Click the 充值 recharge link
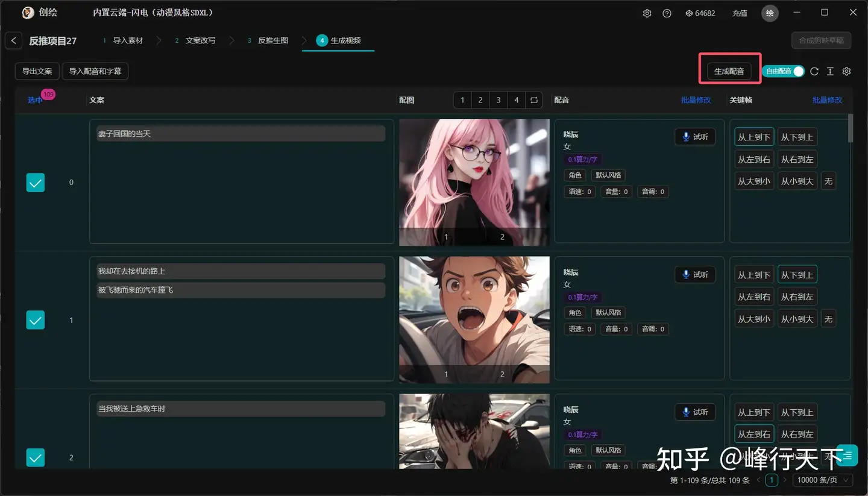 (x=740, y=13)
